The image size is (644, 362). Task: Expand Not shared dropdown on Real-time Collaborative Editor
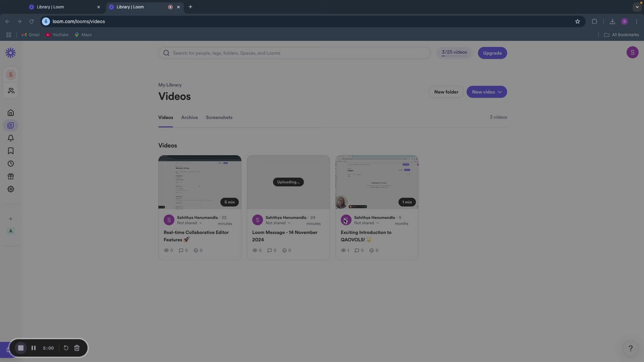coord(190,223)
